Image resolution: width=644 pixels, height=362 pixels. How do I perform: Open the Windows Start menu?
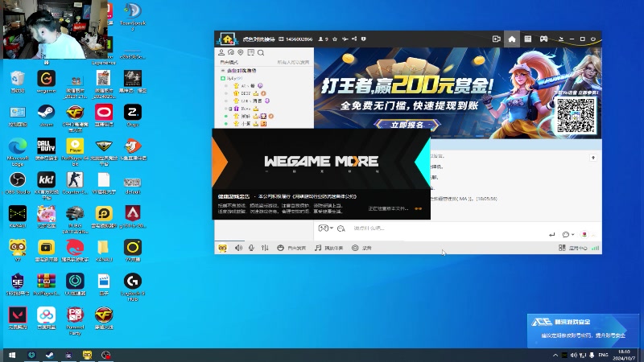[x=11, y=355]
